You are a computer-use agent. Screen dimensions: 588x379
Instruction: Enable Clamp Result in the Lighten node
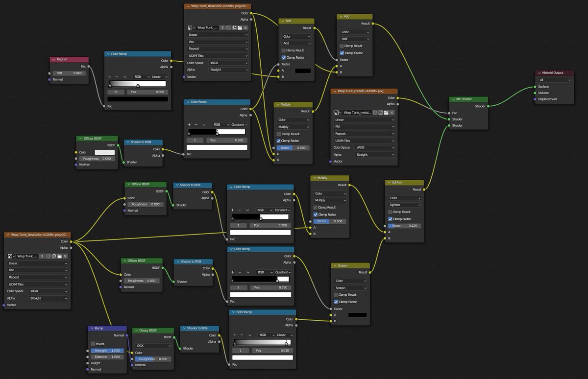coord(391,212)
